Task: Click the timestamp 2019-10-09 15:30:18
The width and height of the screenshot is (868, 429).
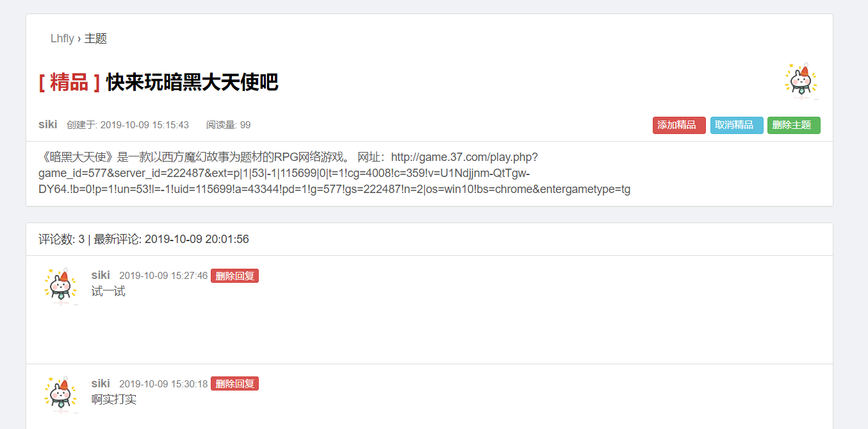Action: tap(163, 384)
